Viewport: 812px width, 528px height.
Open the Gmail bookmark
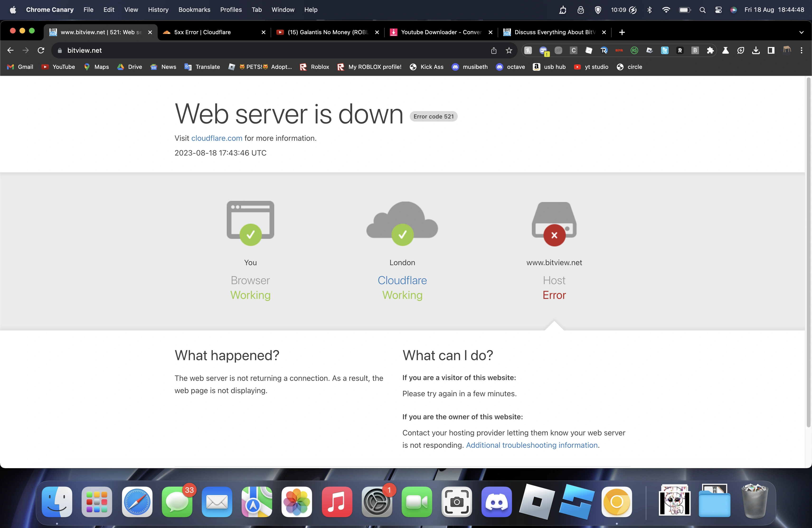(x=20, y=67)
